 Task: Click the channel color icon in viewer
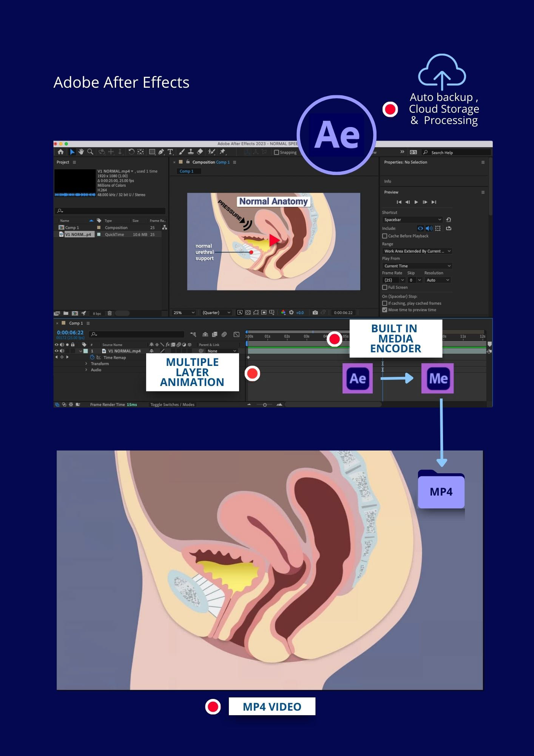(283, 313)
